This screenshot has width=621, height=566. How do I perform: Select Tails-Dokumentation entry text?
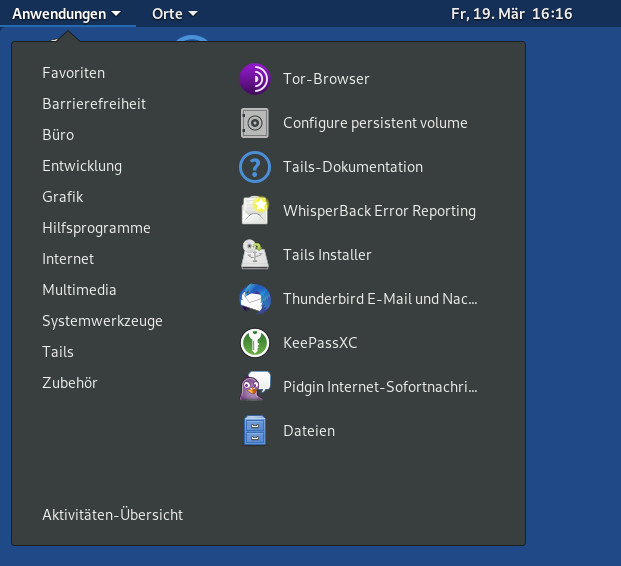pos(353,167)
